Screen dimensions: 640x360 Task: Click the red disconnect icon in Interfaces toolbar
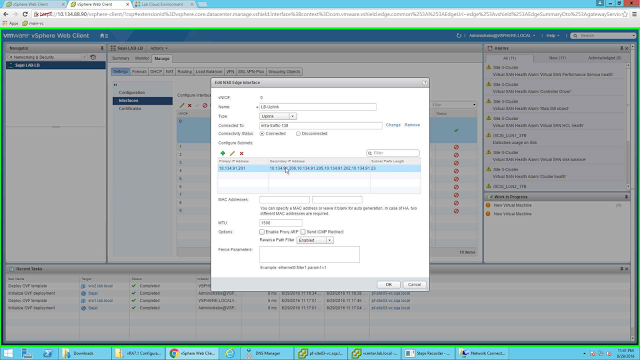click(x=205, y=105)
